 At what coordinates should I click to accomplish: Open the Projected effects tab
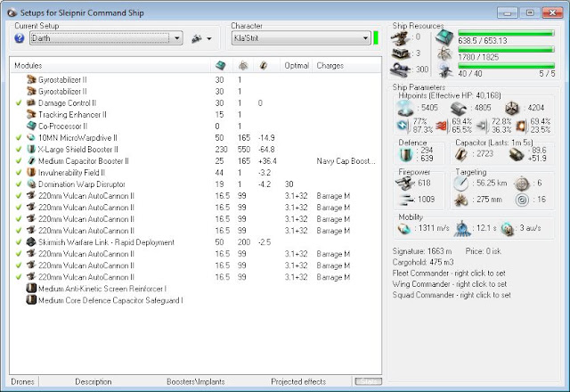(298, 382)
